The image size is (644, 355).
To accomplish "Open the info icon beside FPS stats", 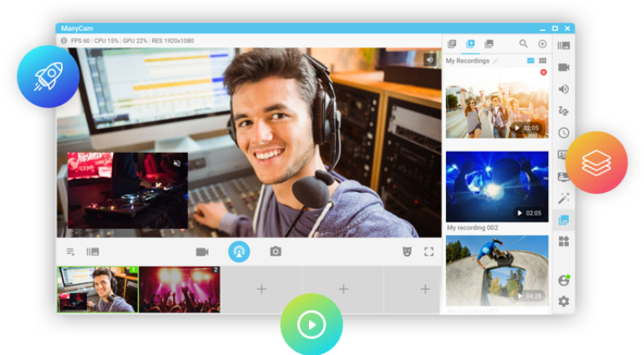I will point(63,41).
